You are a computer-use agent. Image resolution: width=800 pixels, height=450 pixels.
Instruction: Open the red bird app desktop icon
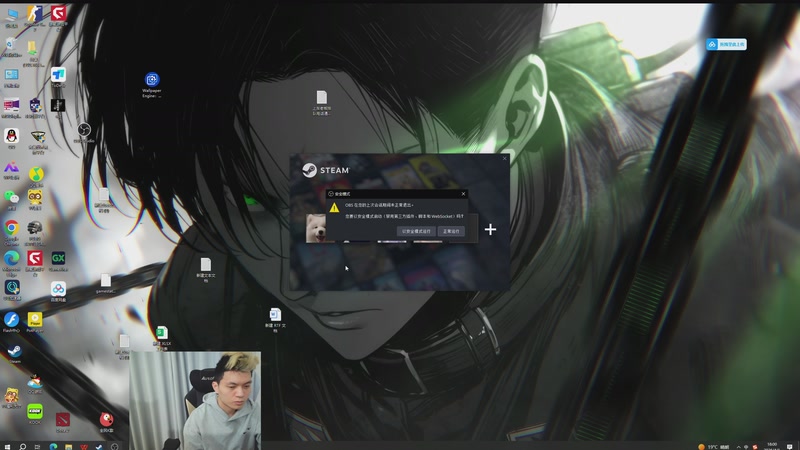pos(106,422)
